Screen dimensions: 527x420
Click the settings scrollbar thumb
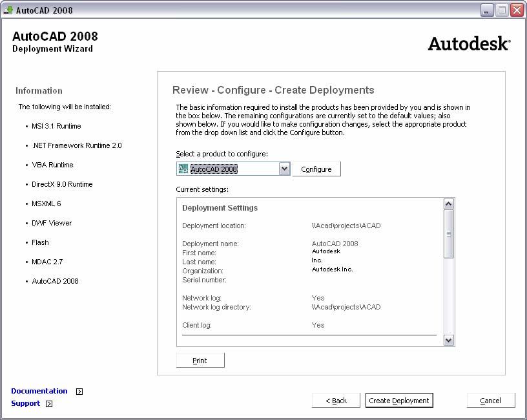(x=449, y=234)
